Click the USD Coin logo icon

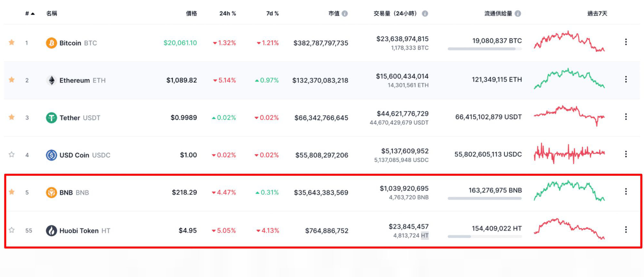(x=51, y=155)
